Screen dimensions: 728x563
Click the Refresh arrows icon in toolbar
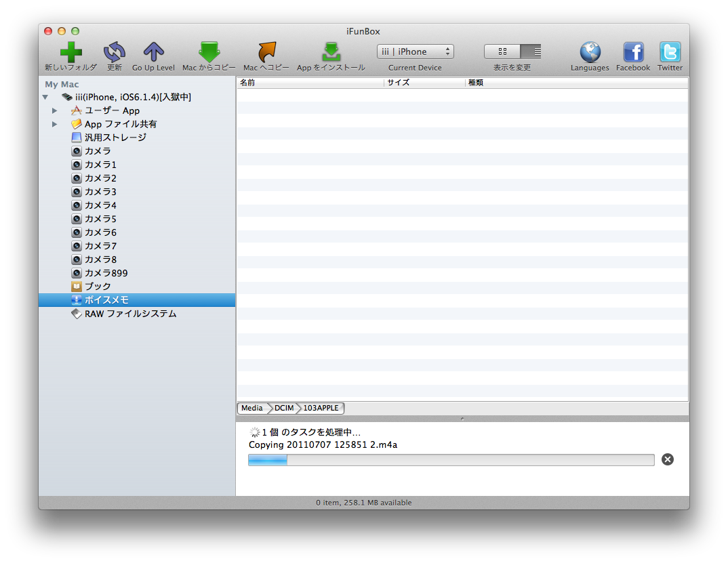[114, 52]
